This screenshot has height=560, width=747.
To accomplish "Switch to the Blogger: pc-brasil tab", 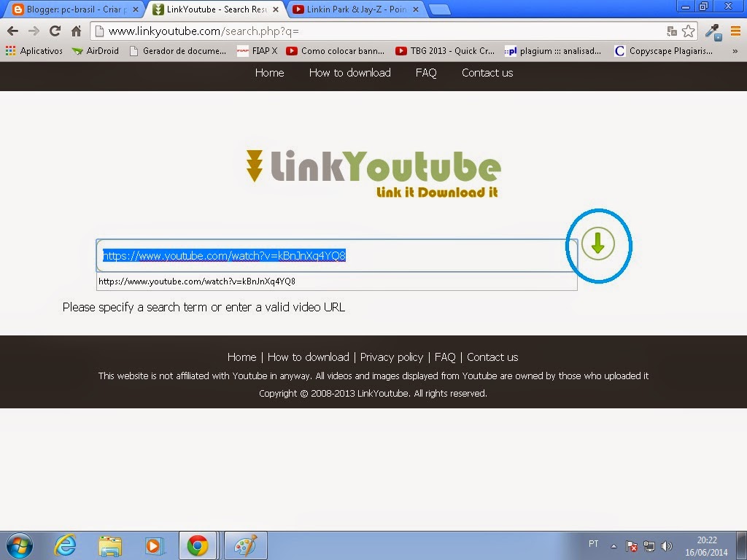I will (73, 9).
